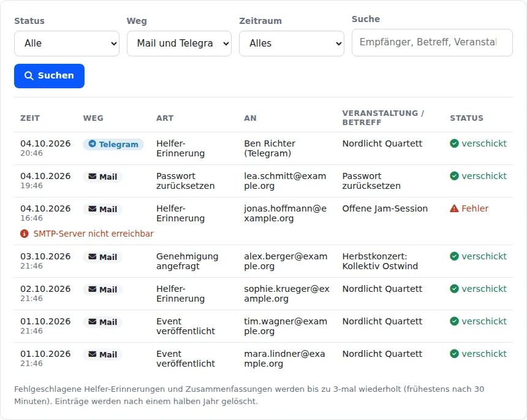The image size is (527, 420).
Task: Click Passwort zurücksetzen in the ART column
Action: pos(185,181)
